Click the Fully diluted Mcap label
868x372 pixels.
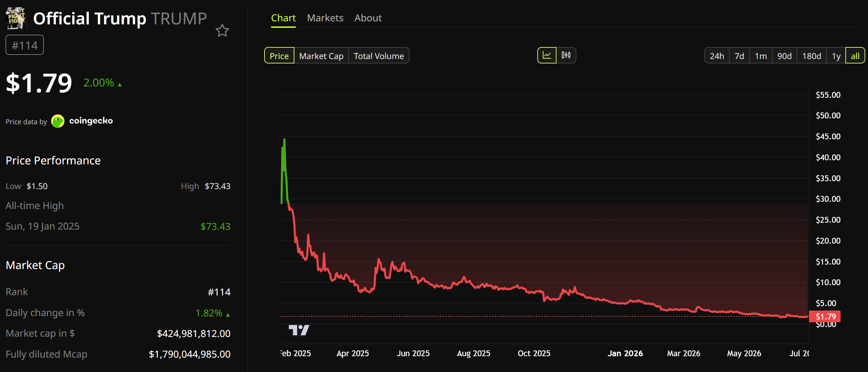[x=47, y=354]
